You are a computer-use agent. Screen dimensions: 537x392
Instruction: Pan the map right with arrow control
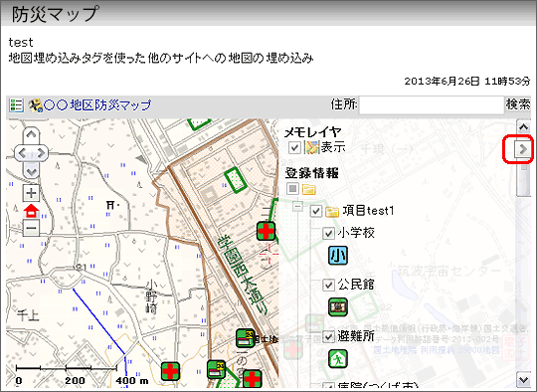point(41,153)
